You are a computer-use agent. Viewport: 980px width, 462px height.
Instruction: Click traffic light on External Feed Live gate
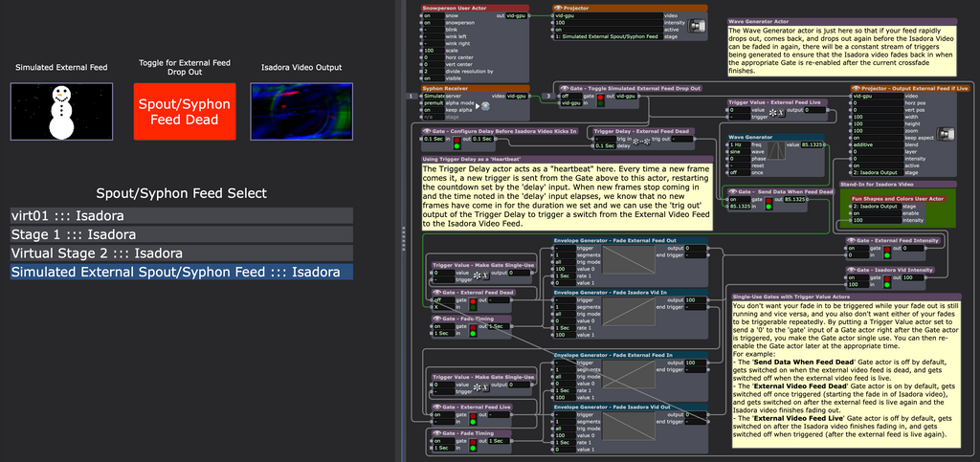coord(473,418)
